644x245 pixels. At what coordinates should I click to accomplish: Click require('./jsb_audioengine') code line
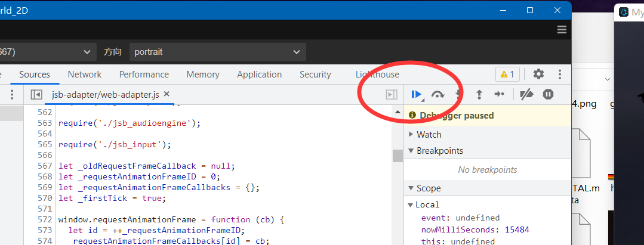pos(130,123)
